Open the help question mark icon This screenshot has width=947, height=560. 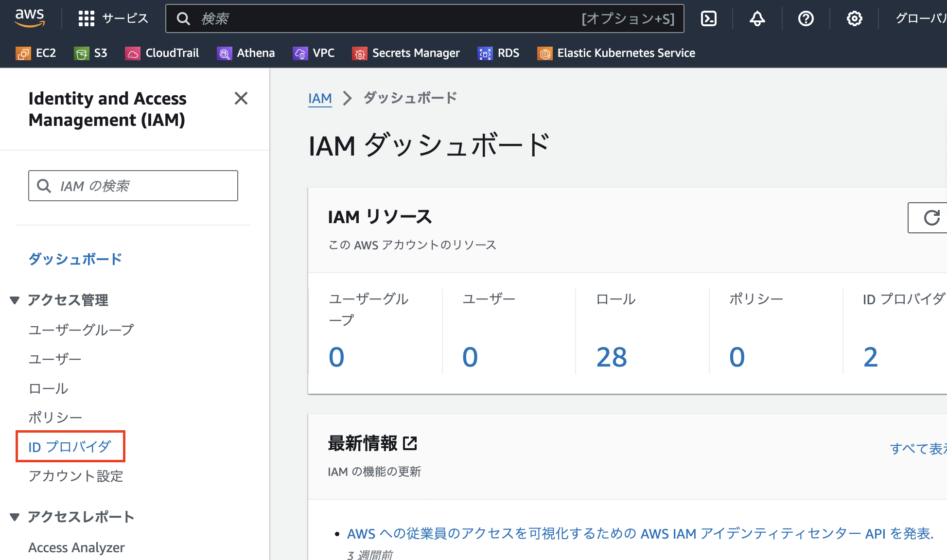click(806, 18)
